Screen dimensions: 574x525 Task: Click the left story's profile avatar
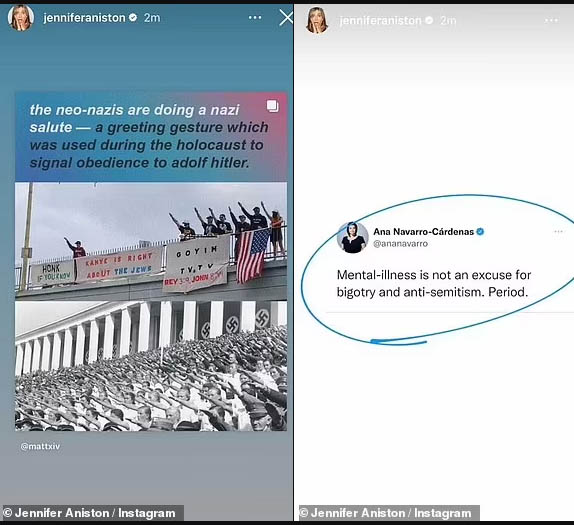click(x=20, y=18)
